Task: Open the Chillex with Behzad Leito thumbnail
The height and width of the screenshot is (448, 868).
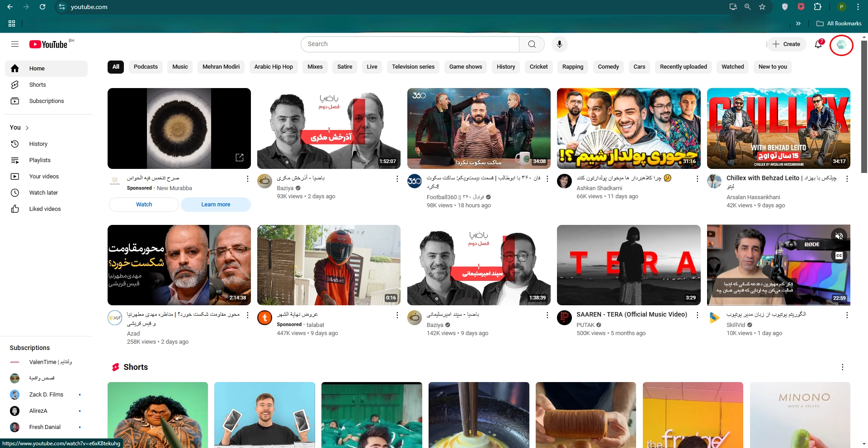Action: click(x=778, y=128)
